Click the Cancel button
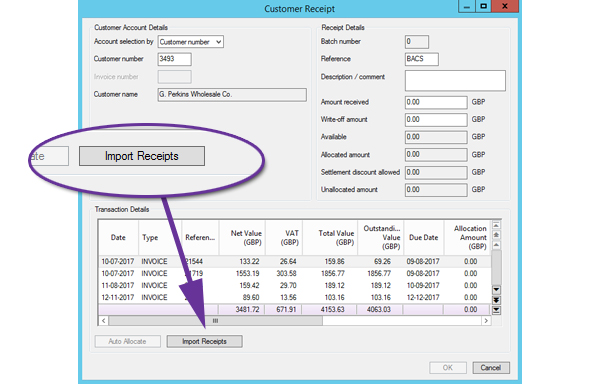The height and width of the screenshot is (384, 600). [x=491, y=368]
